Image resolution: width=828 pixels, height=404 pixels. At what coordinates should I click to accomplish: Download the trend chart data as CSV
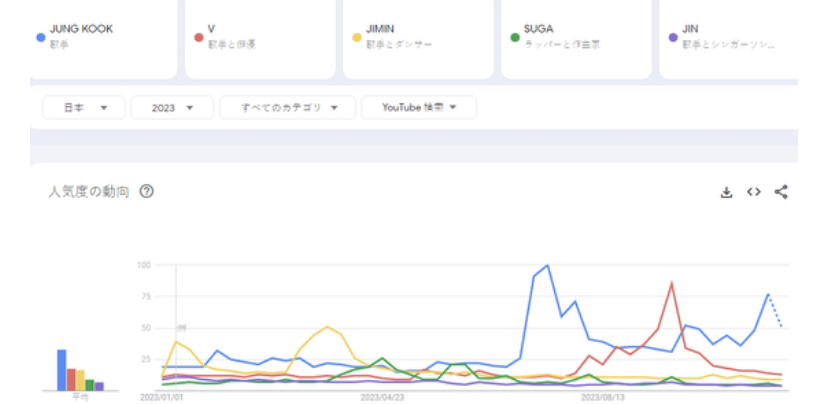pyautogui.click(x=727, y=192)
